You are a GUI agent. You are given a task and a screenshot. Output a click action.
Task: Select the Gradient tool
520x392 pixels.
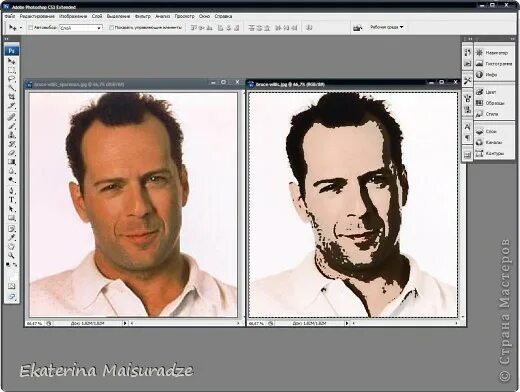click(x=12, y=162)
